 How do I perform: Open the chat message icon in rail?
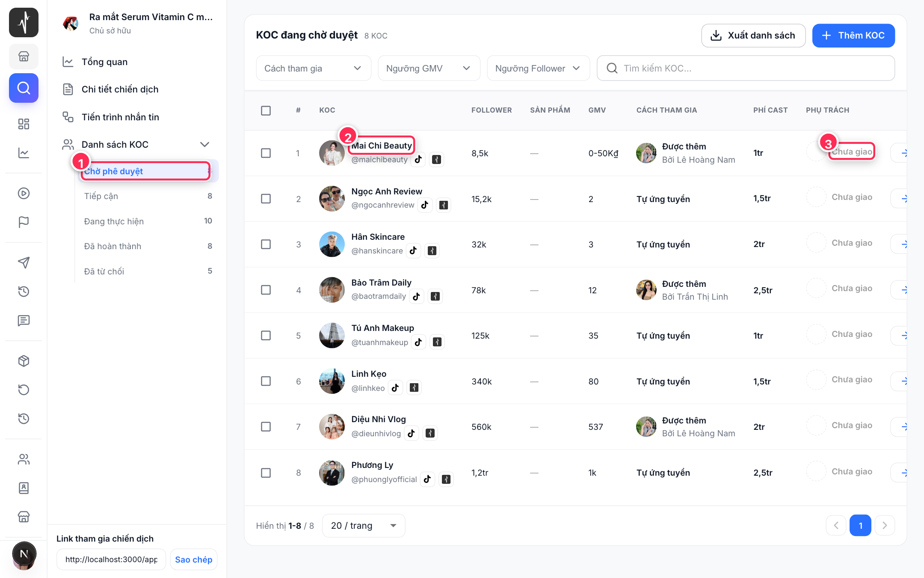point(24,320)
